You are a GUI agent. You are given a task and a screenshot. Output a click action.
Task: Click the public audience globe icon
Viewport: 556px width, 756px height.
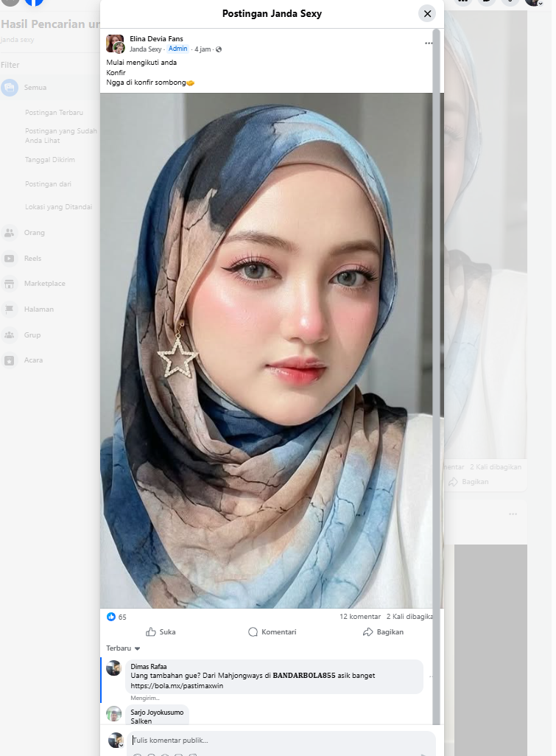tap(219, 49)
